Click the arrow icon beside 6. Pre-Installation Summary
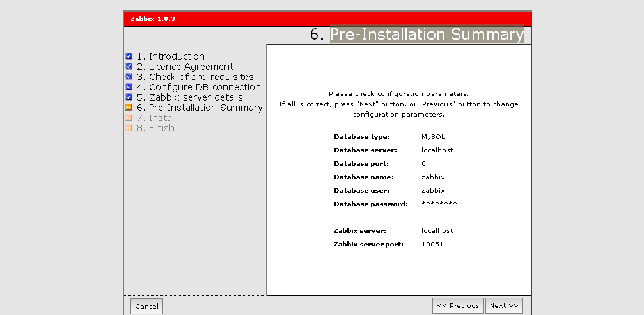Viewport: 644px width, 315px height. tap(129, 108)
